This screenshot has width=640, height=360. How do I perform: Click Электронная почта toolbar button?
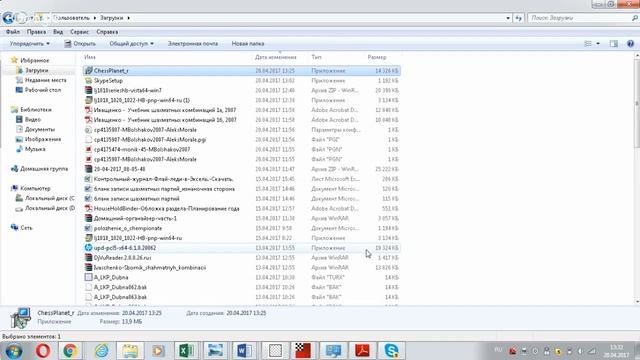pyautogui.click(x=193, y=44)
